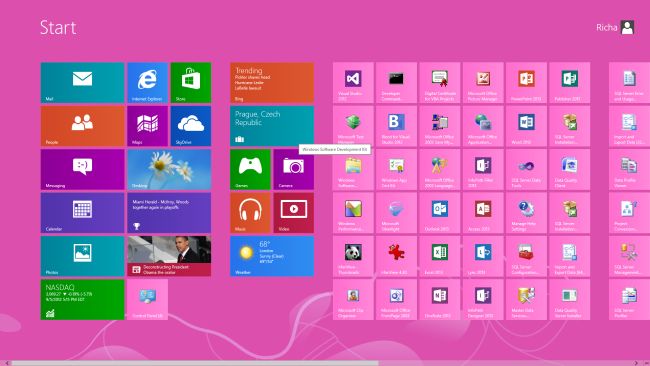Open the Messaging tile
This screenshot has width=650, height=366.
82,169
